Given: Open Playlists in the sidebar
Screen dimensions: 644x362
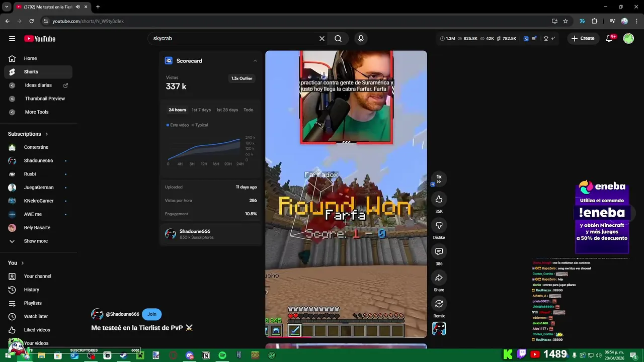Looking at the screenshot, I should pyautogui.click(x=38, y=303).
